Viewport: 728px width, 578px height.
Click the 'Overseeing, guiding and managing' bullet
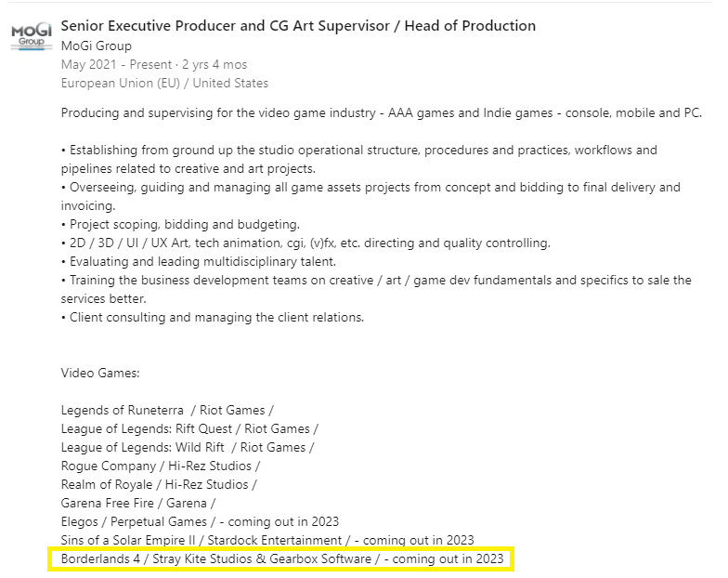(x=370, y=187)
